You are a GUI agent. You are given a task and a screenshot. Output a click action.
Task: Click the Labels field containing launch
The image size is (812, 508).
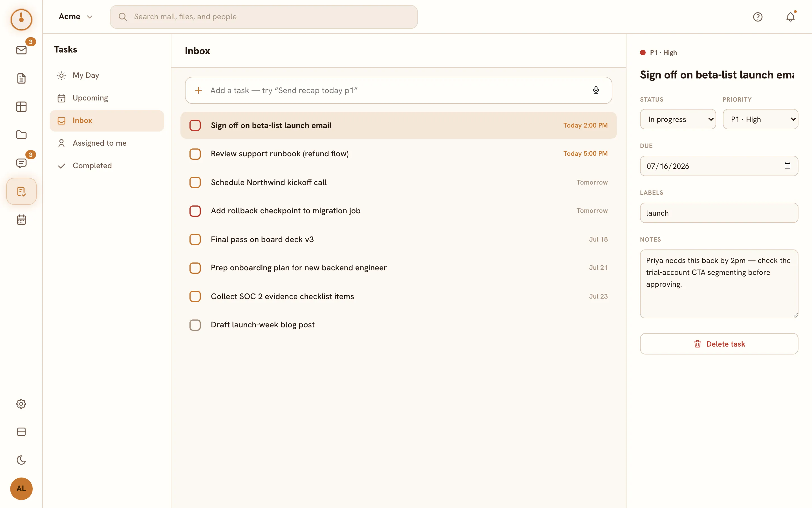[719, 213]
